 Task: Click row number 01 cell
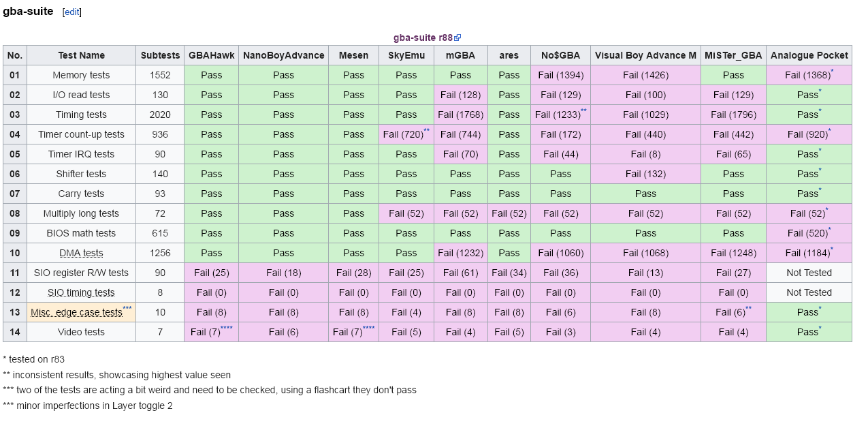pos(15,75)
